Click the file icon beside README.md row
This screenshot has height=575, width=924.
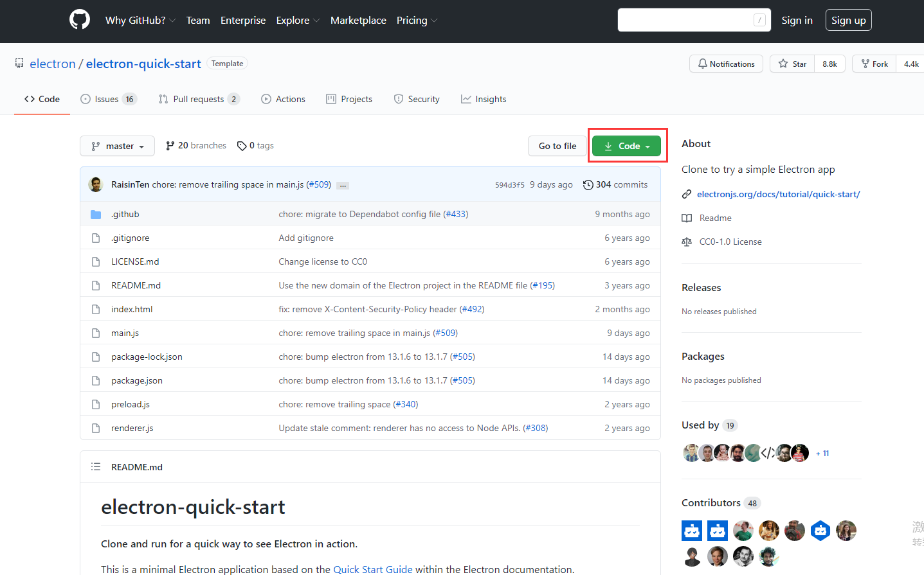96,285
